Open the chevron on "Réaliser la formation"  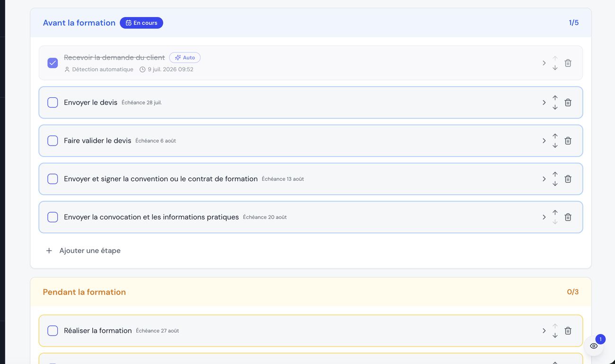pyautogui.click(x=544, y=331)
